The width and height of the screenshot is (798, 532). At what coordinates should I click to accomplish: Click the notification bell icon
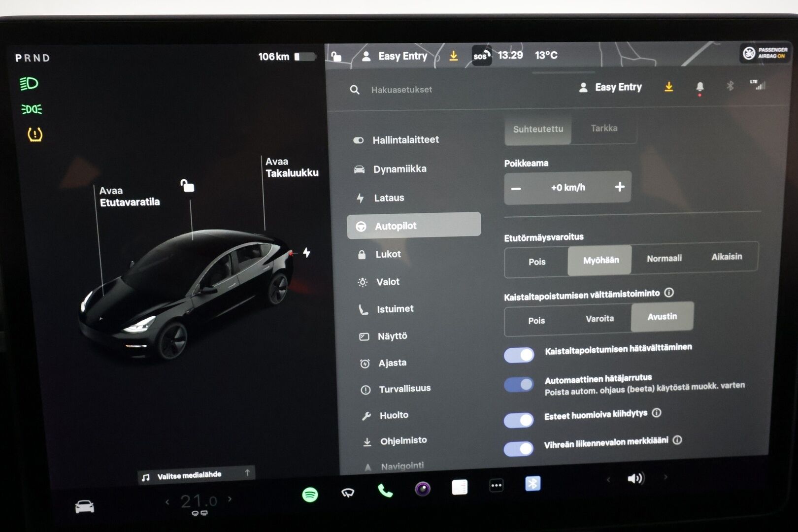pyautogui.click(x=699, y=87)
